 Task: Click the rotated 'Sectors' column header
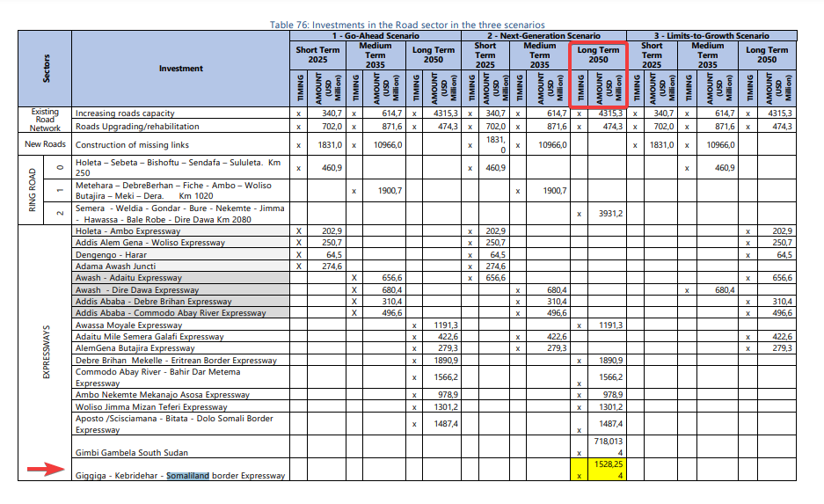coord(46,69)
